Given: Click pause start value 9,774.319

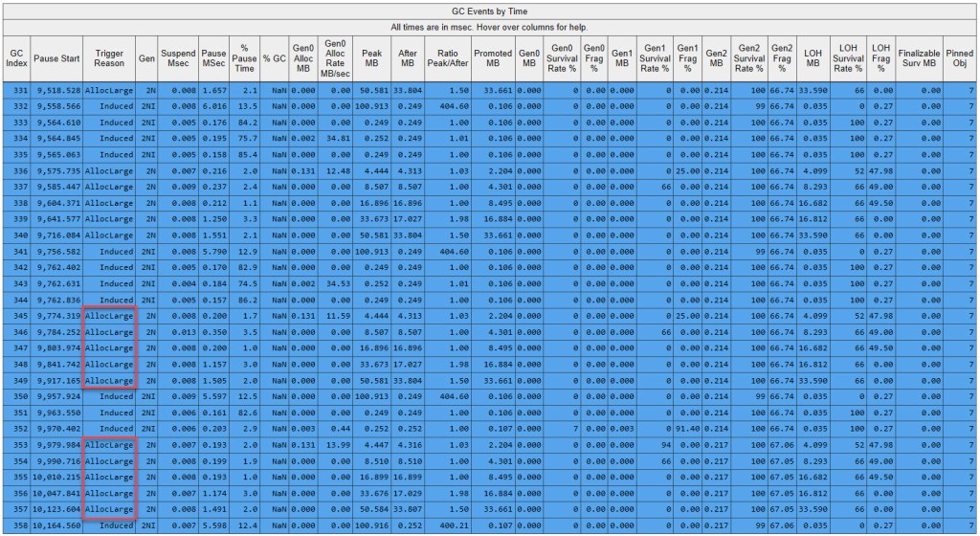Looking at the screenshot, I should coord(56,315).
